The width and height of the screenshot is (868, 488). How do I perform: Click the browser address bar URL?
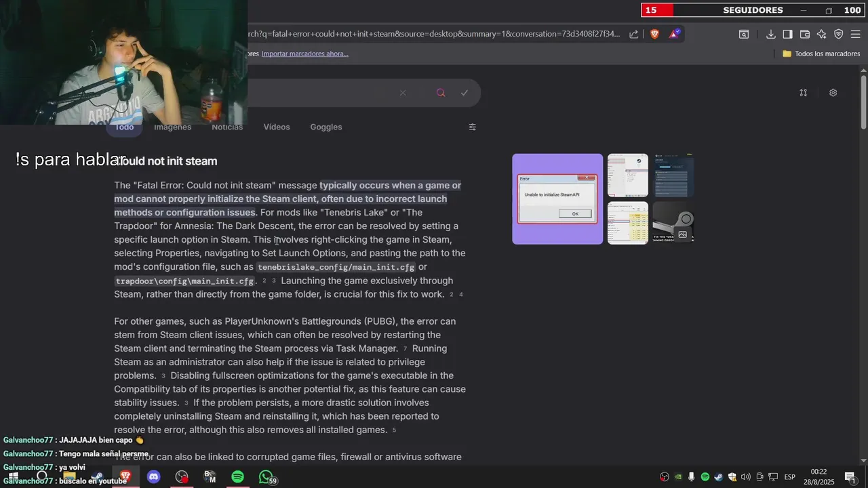(x=434, y=34)
